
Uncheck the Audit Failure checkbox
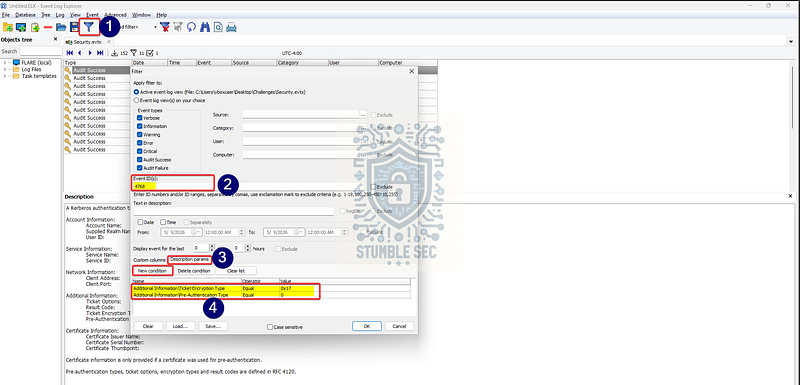coord(140,168)
